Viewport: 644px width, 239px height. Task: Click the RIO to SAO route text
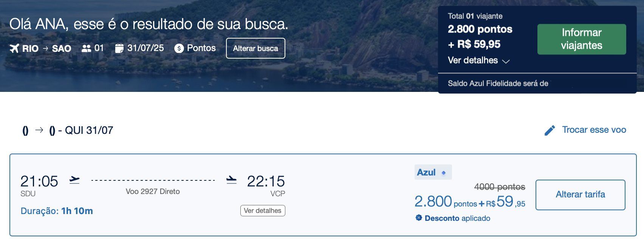tap(46, 48)
